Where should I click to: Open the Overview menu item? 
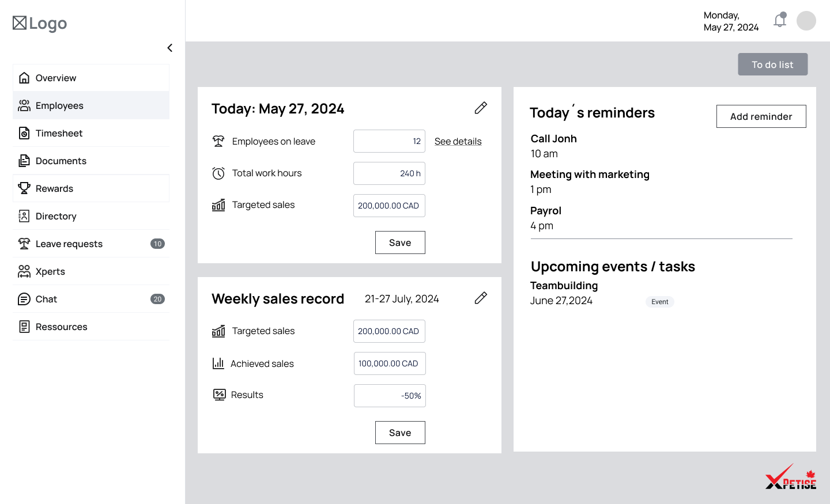pos(56,78)
